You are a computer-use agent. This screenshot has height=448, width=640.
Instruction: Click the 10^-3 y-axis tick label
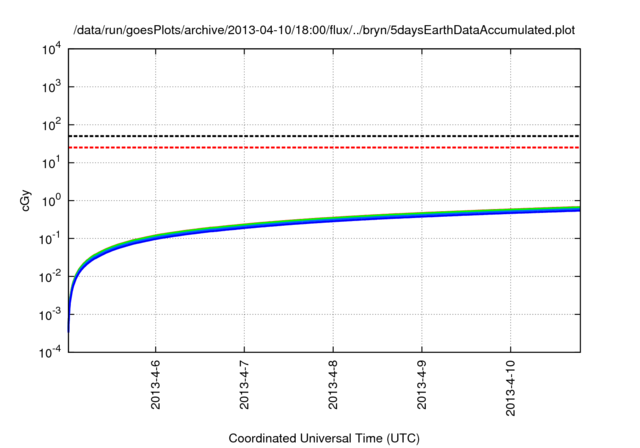tap(50, 315)
